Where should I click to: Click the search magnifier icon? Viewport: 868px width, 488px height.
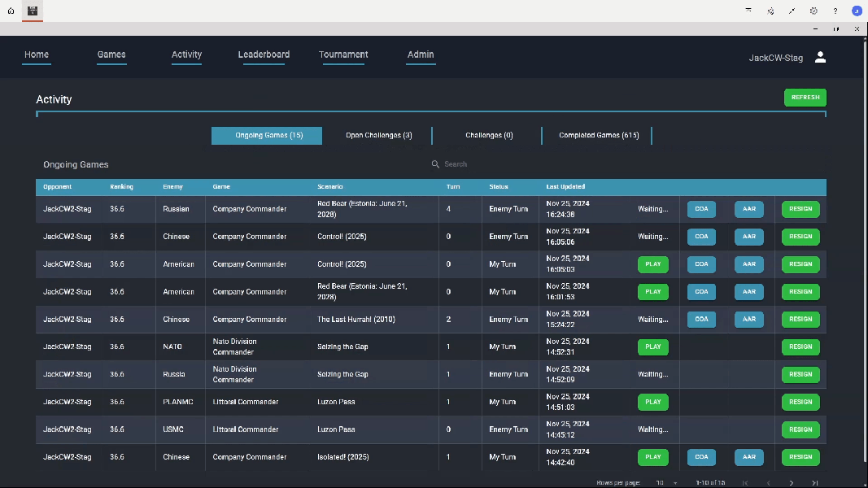click(436, 164)
